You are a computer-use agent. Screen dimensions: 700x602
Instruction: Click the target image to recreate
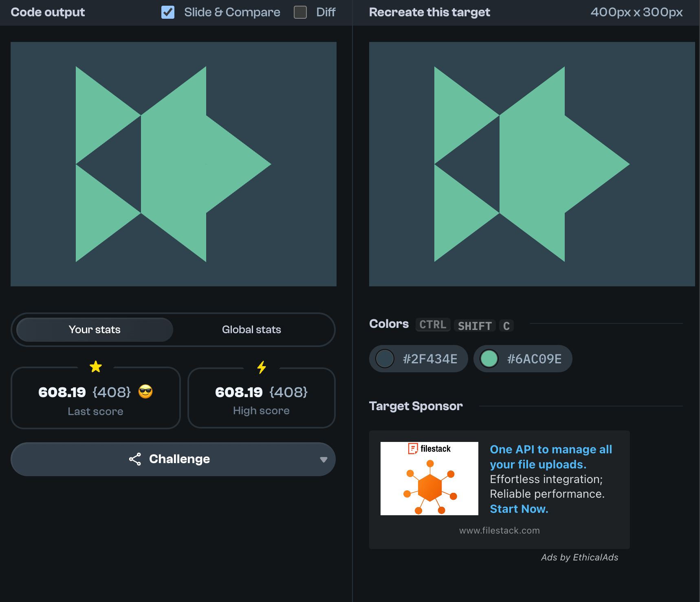click(532, 164)
